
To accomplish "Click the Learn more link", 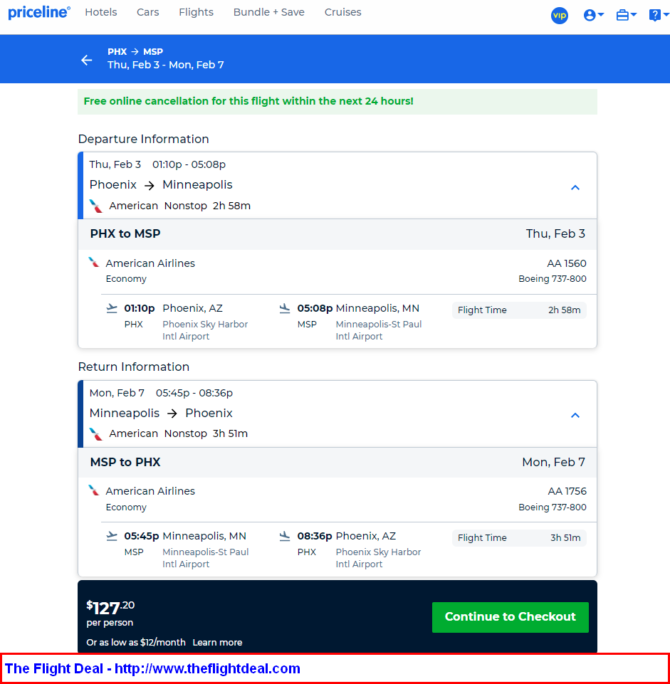I will 217,642.
